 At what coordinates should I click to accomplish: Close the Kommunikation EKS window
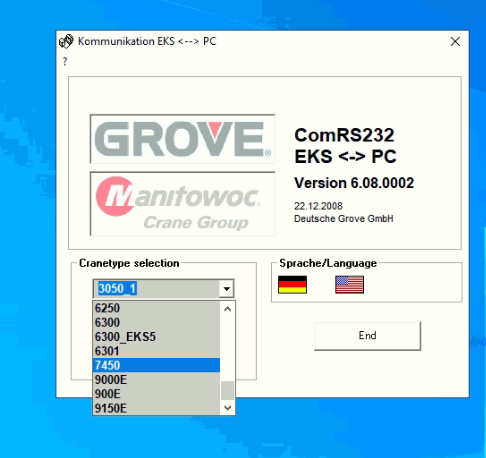[455, 42]
